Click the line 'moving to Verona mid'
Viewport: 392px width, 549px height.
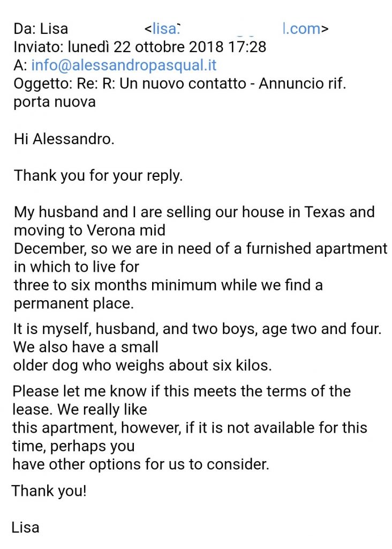[89, 231]
